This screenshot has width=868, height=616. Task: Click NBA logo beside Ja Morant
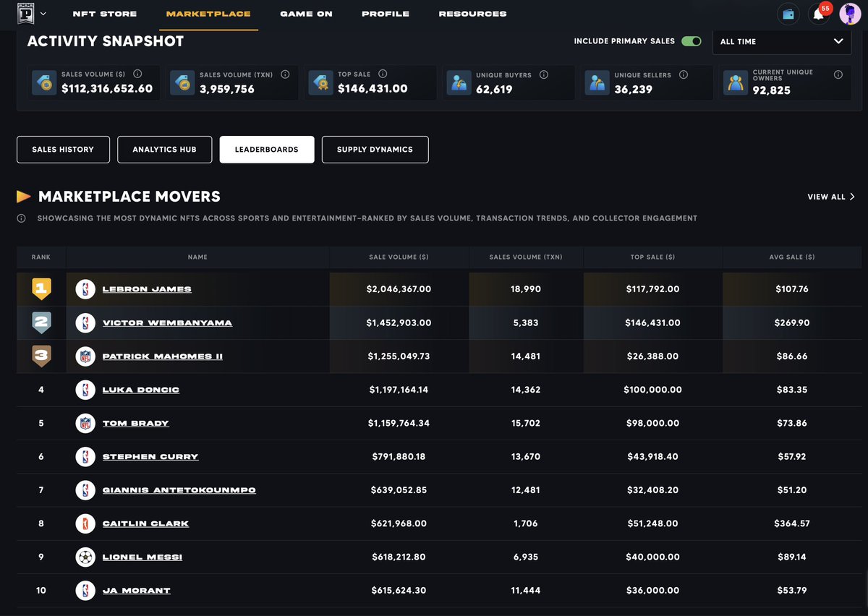(x=86, y=591)
